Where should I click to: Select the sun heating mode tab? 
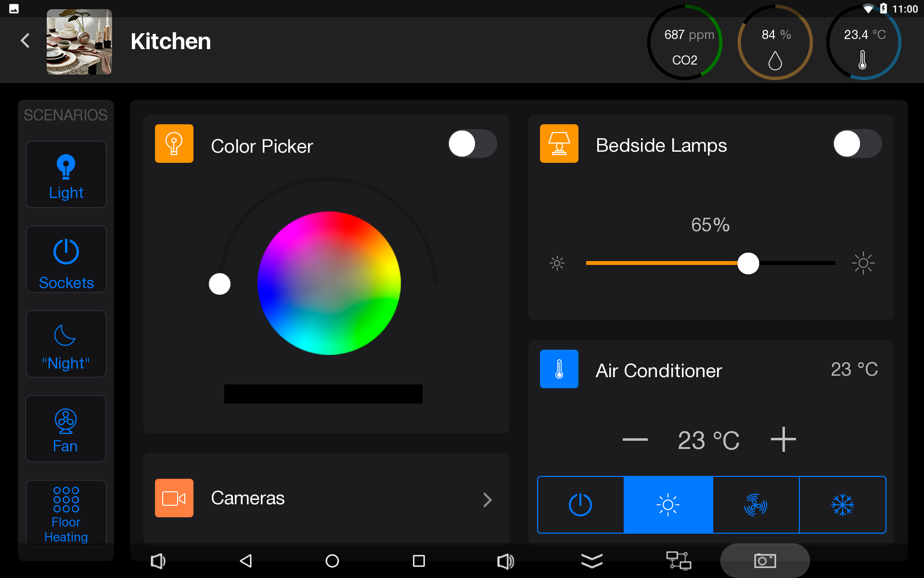tap(668, 505)
